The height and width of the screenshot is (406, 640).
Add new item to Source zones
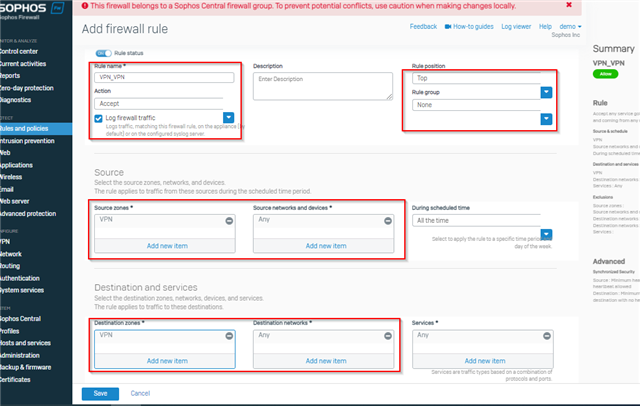pyautogui.click(x=167, y=246)
